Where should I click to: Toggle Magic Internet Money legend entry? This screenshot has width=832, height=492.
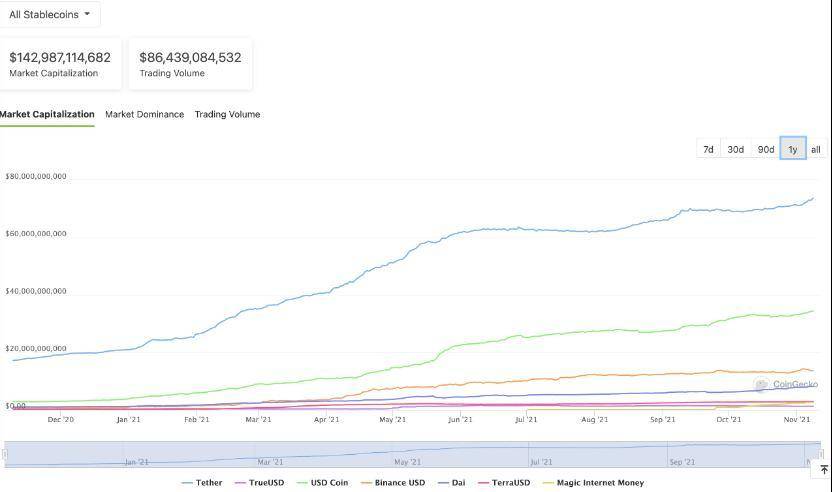coord(593,483)
